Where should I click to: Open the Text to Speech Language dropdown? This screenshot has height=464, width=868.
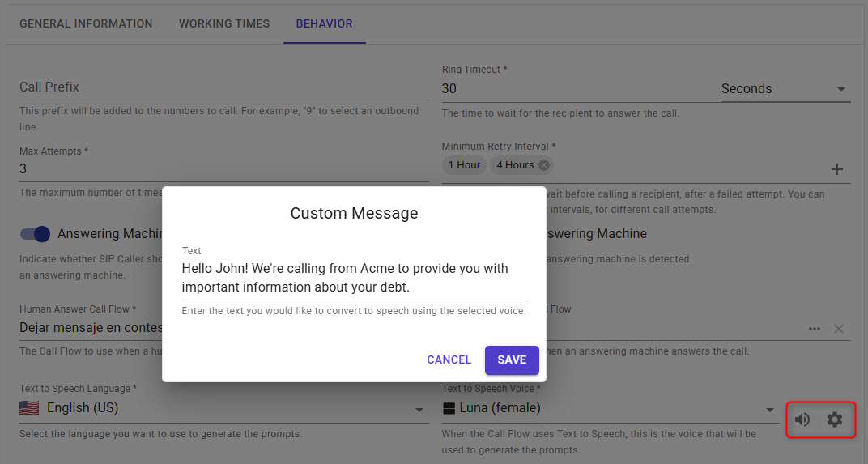coord(419,410)
